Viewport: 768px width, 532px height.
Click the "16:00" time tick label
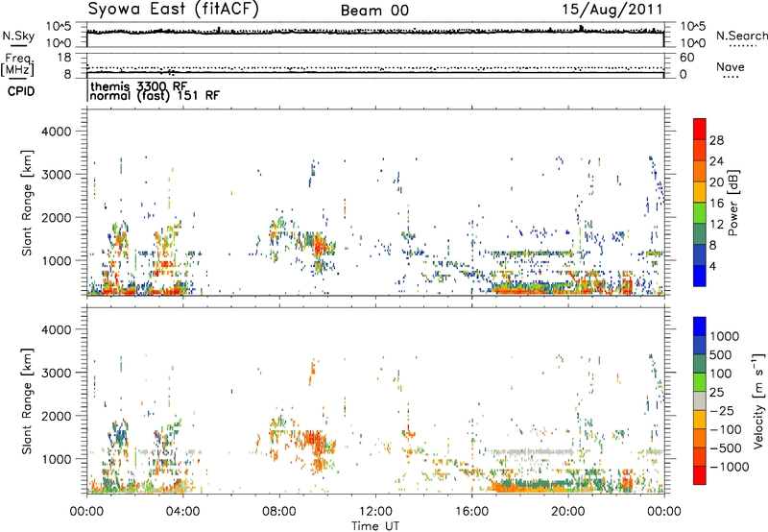click(471, 512)
